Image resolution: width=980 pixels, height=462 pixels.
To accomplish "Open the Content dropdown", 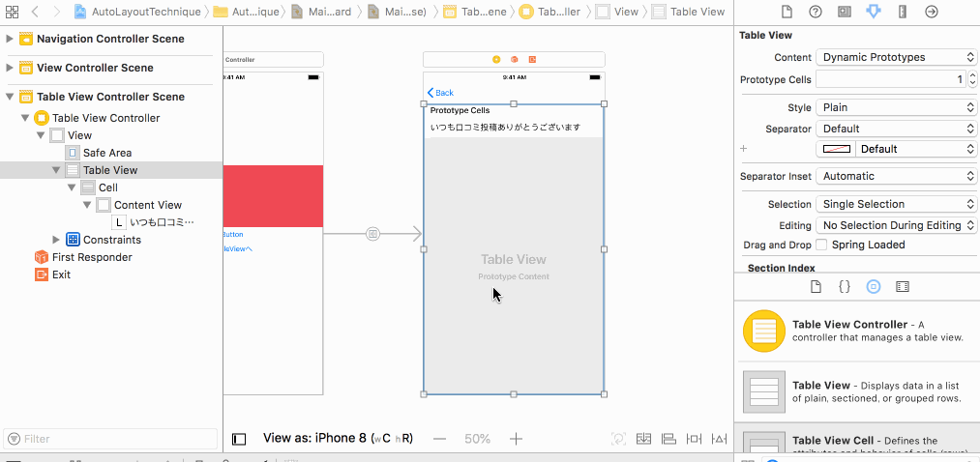I will pos(896,57).
